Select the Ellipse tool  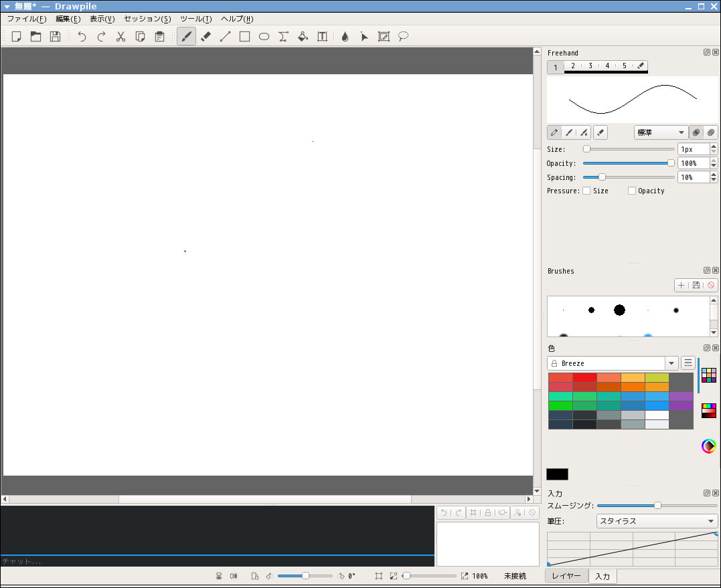264,37
